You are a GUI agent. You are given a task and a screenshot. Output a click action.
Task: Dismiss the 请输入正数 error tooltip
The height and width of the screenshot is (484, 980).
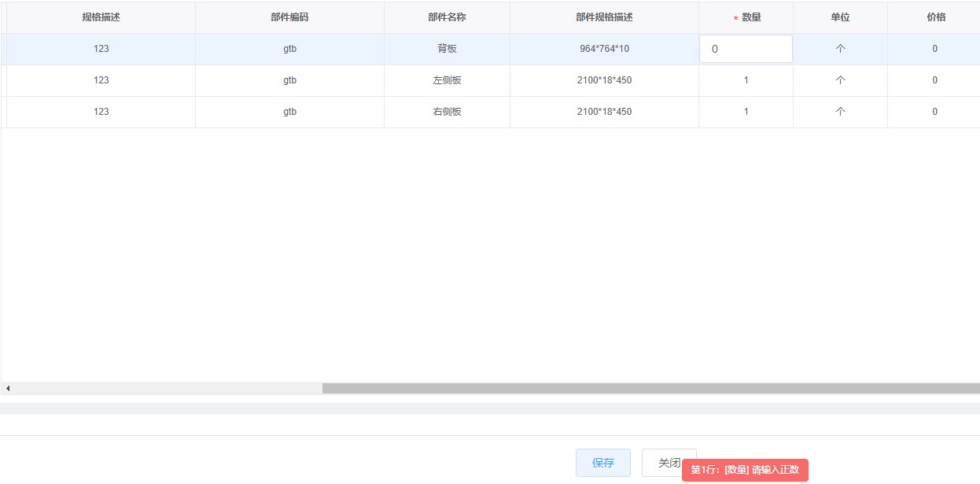[746, 470]
